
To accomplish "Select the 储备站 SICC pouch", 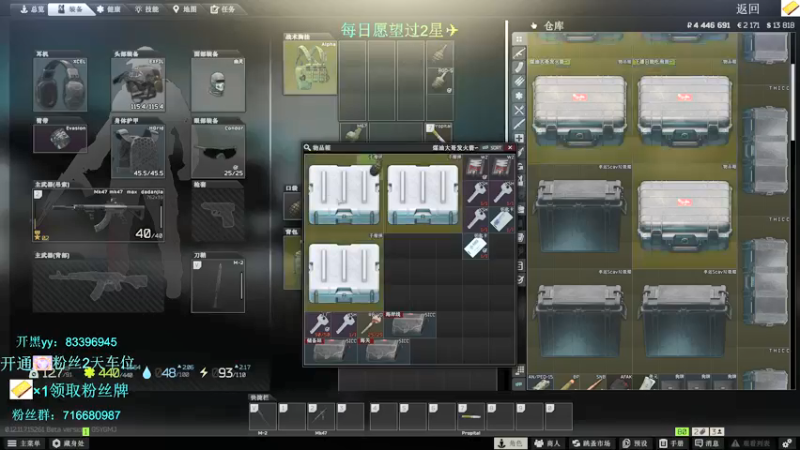I will point(331,351).
